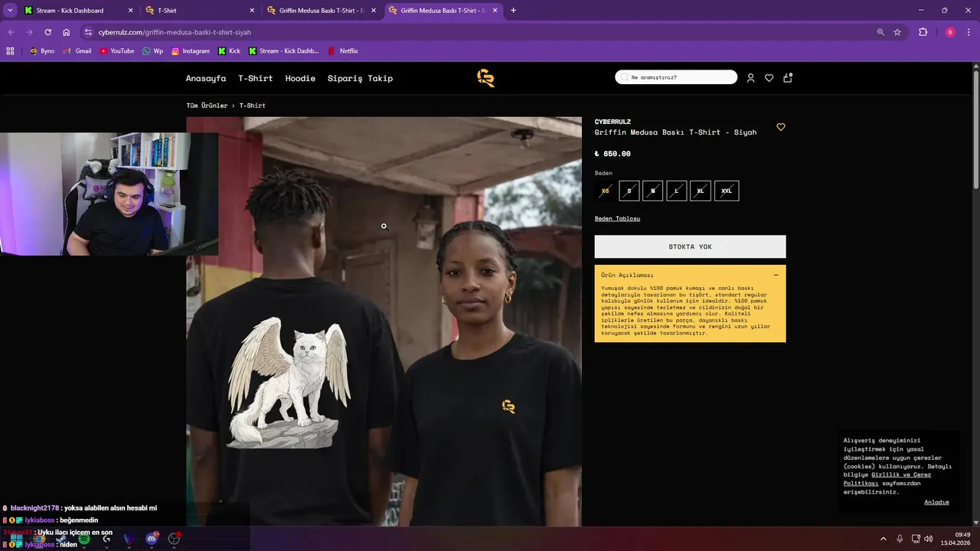This screenshot has width=980, height=551.
Task: Focus the cyberrulz.com address bar
Action: pyautogui.click(x=482, y=32)
